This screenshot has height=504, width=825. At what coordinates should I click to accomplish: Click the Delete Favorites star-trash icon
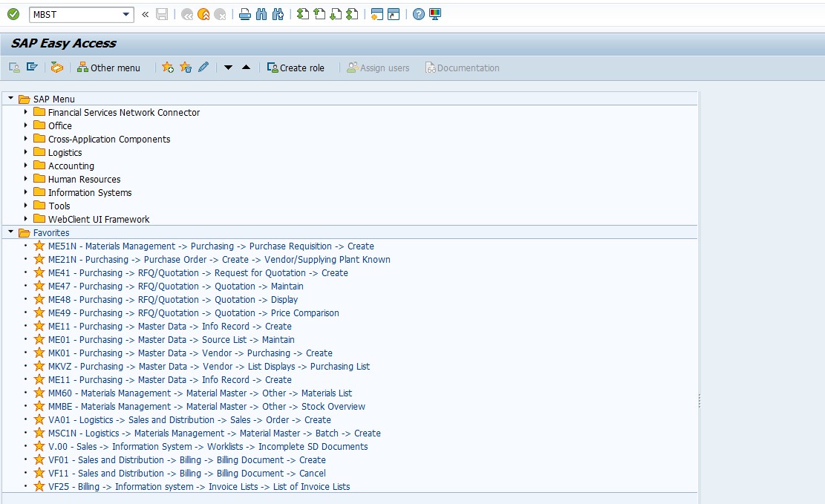click(186, 68)
